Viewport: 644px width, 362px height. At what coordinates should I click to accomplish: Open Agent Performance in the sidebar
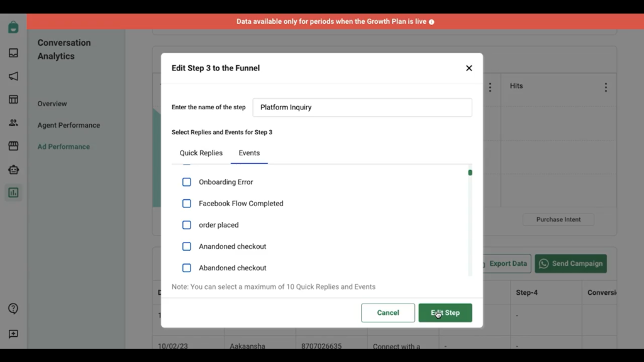coord(69,125)
